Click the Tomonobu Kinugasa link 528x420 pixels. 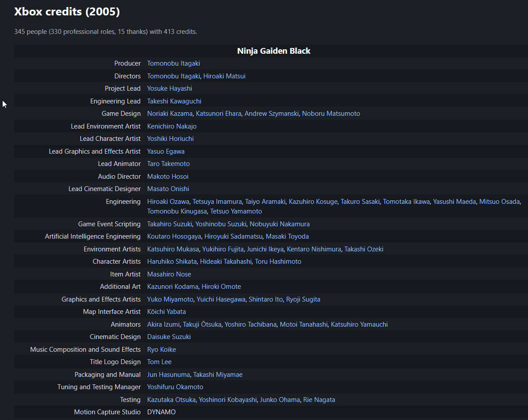[177, 211]
